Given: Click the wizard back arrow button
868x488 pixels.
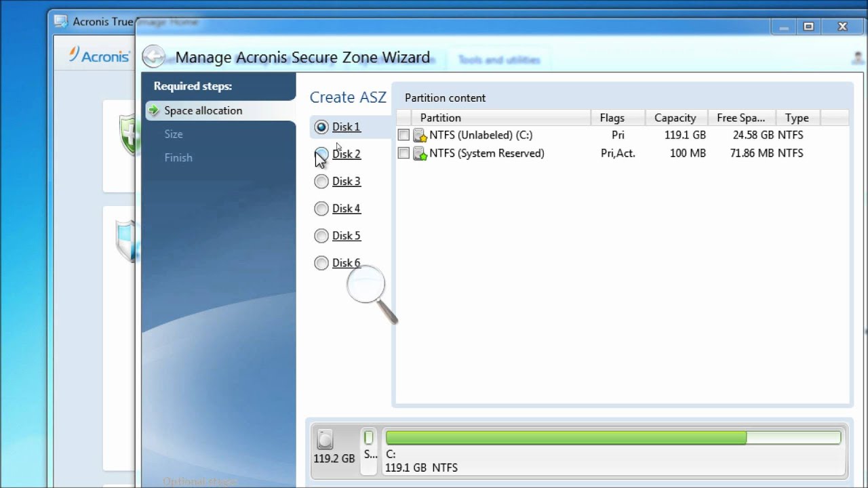Looking at the screenshot, I should click(x=154, y=57).
